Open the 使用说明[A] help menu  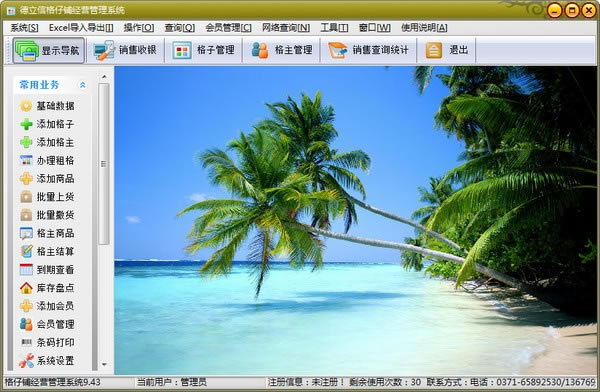tap(424, 28)
